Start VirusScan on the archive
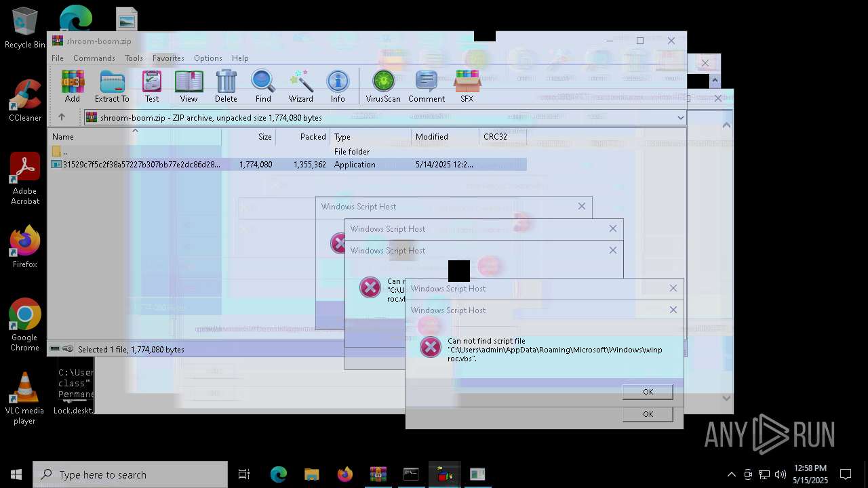 (x=383, y=86)
